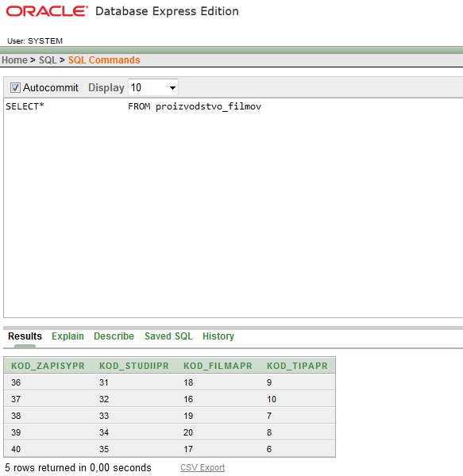Switch to the Results tab
The image size is (463, 476).
coord(25,336)
